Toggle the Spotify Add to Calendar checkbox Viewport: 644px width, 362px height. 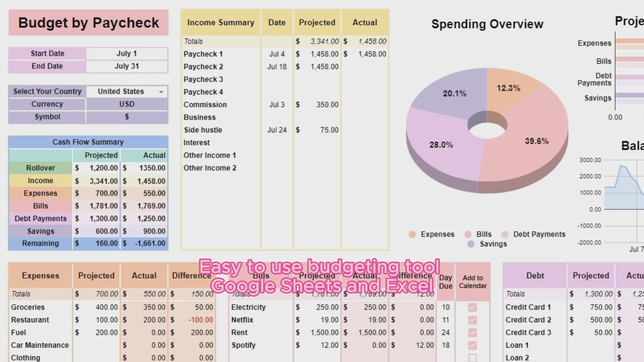pos(472,345)
